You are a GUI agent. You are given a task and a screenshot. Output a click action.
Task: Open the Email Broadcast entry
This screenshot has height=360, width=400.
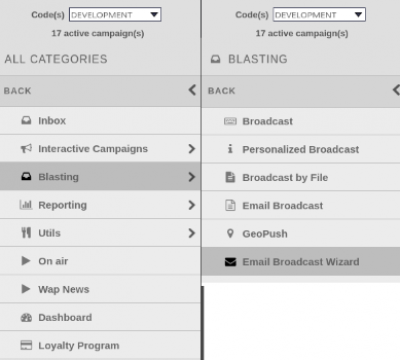click(301, 205)
